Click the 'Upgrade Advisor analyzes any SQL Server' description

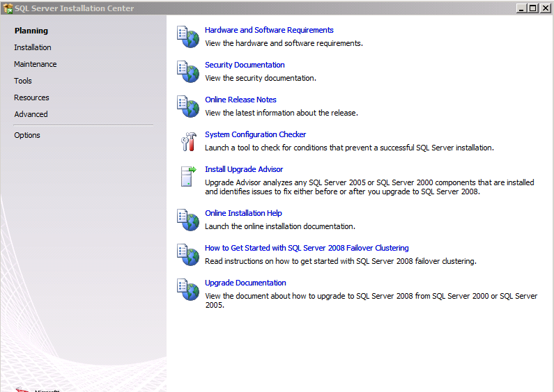coord(369,187)
